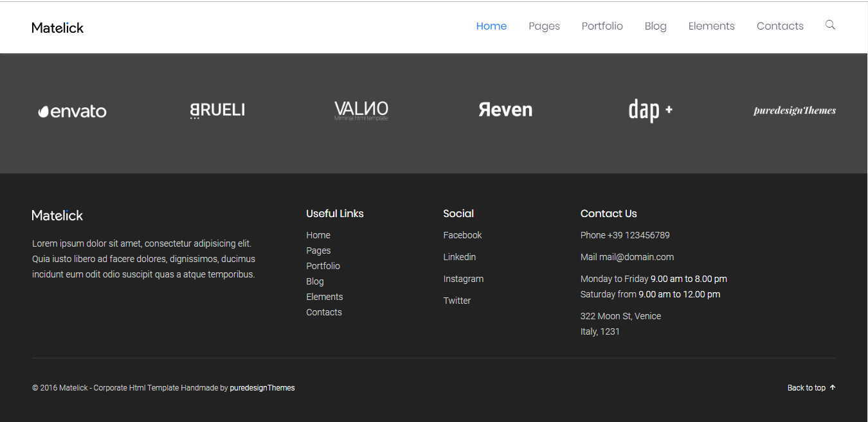Go to Contacts in the top navigation
This screenshot has height=422, width=868.
(x=780, y=26)
